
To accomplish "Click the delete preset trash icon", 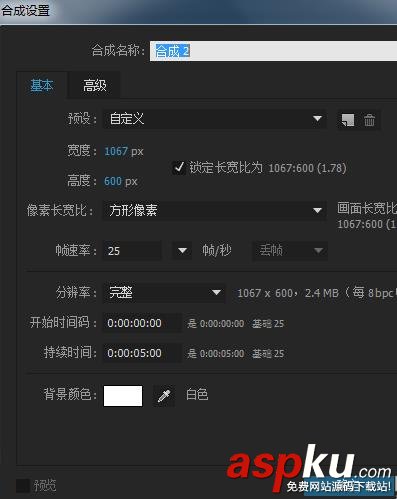I will click(369, 120).
